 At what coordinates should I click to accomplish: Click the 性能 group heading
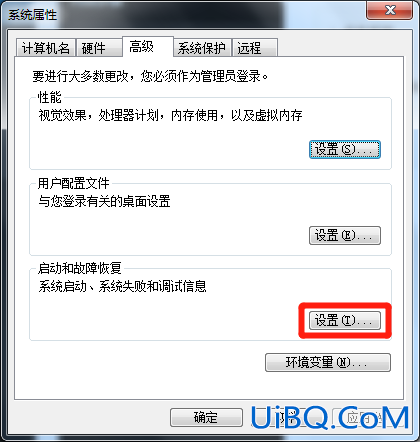click(50, 97)
